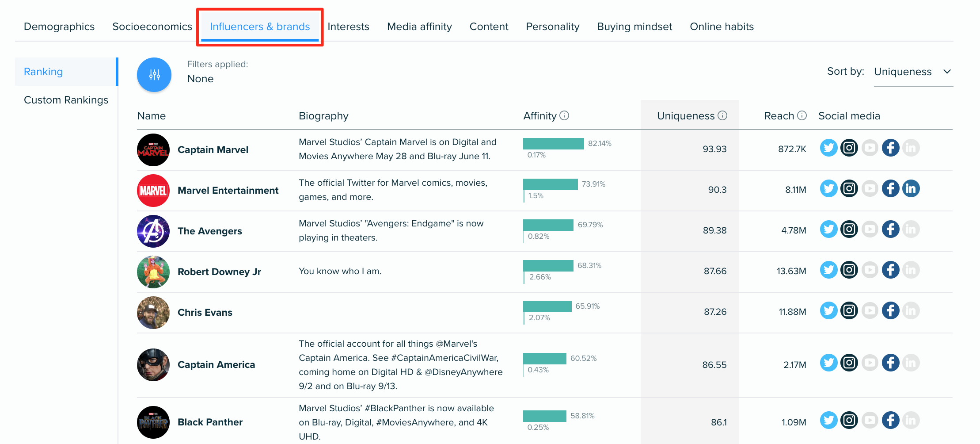The height and width of the screenshot is (444, 980).
Task: Open the Captain Marvel name link
Action: 213,150
